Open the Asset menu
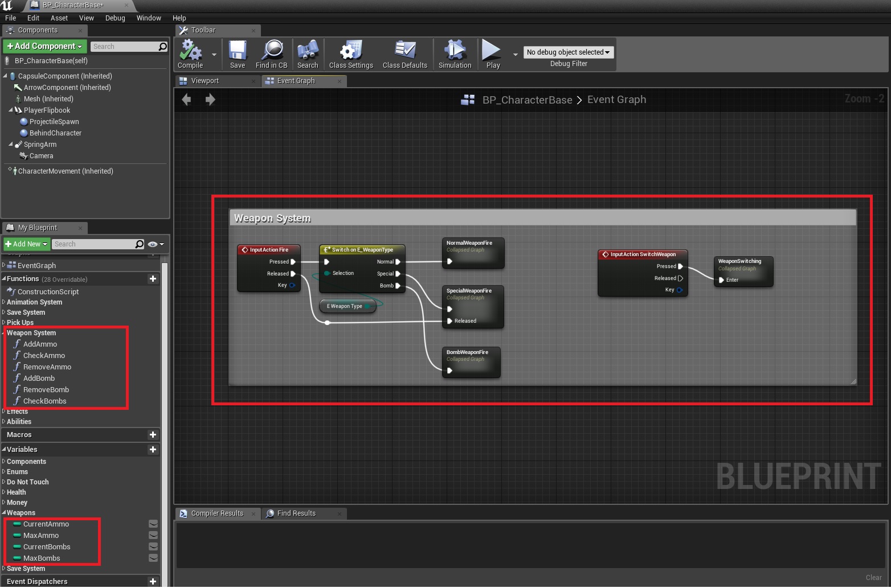This screenshot has width=891, height=588. (59, 18)
